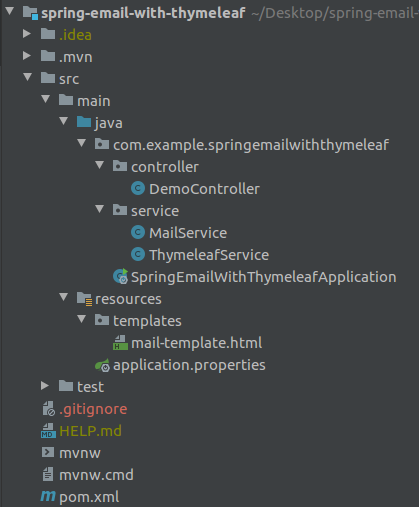Click the mail-template.html file icon

pos(120,343)
